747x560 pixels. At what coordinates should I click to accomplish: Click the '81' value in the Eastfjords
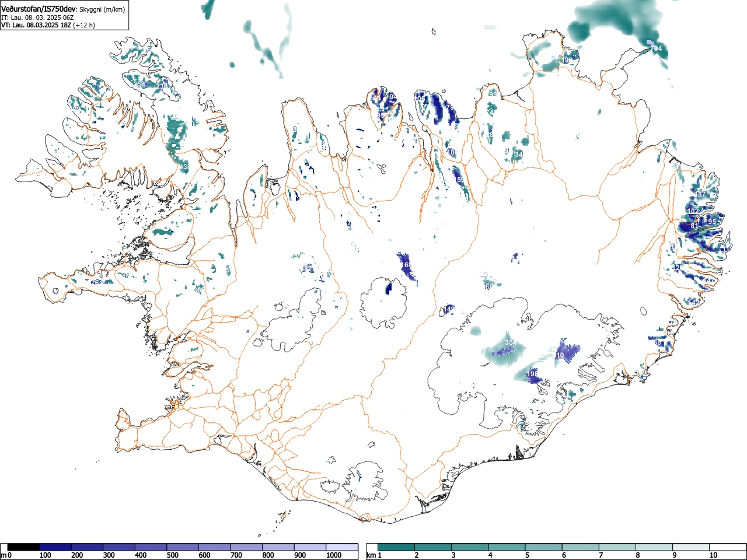point(694,226)
